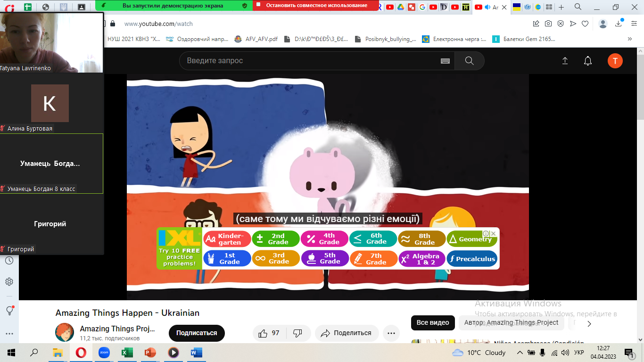
Task: Click the 'Подписаться' subscribe button
Action: pyautogui.click(x=197, y=333)
